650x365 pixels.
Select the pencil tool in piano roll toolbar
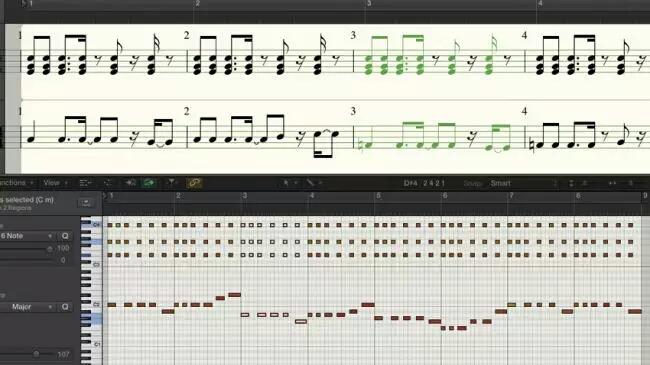[x=310, y=183]
